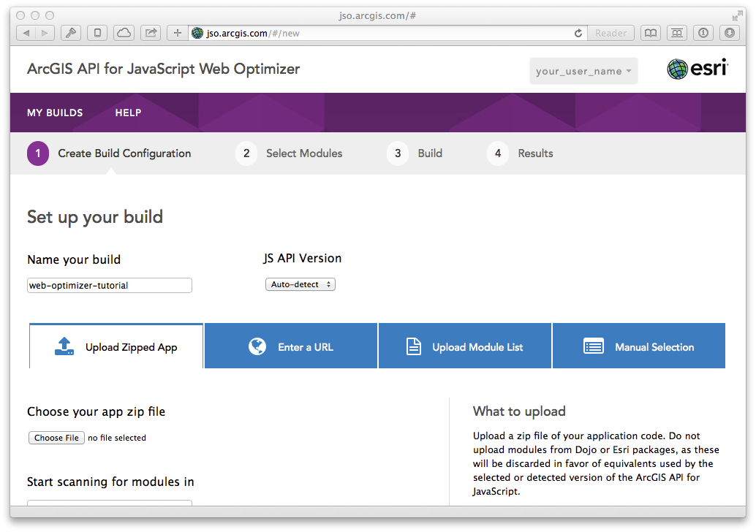Click the 'no file selected' text

(x=117, y=438)
